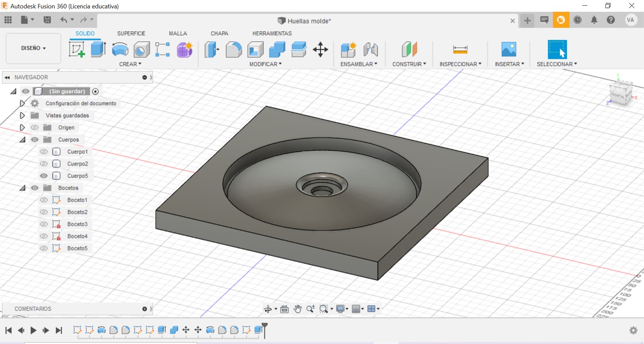Screen dimensions: 644x344
Task: Open timeline settings gear
Action: (x=633, y=330)
